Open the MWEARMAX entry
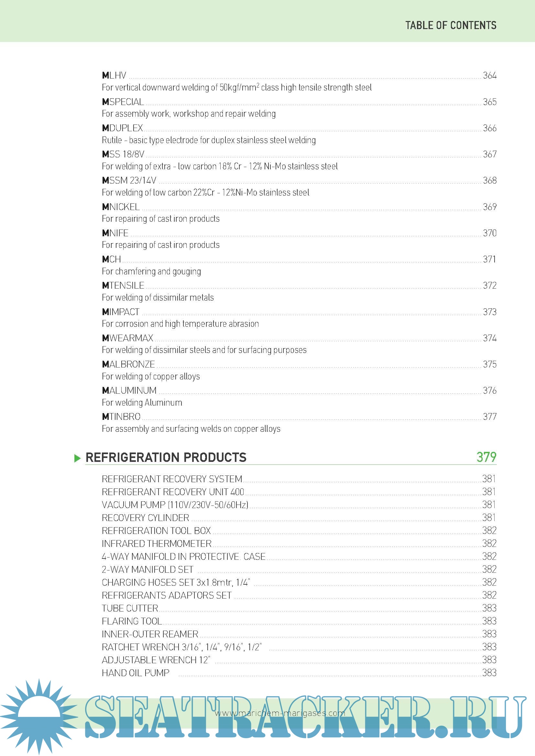 pyautogui.click(x=127, y=338)
